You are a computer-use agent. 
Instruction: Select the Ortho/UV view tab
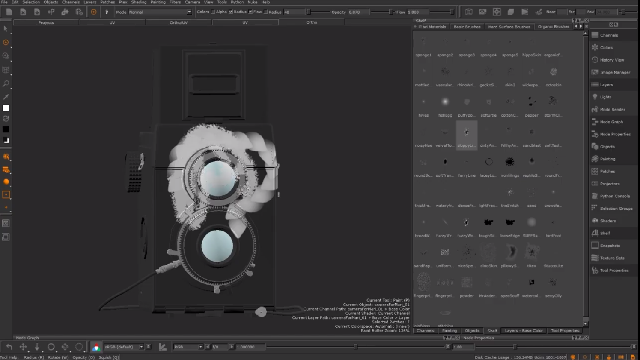pyautogui.click(x=179, y=23)
